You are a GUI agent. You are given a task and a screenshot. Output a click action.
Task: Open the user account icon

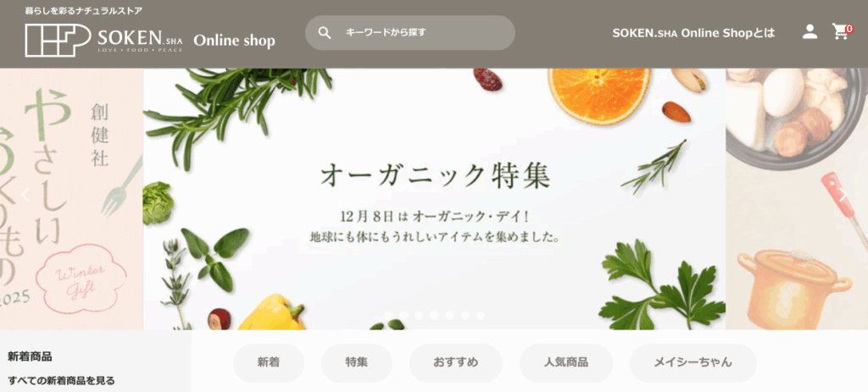pyautogui.click(x=810, y=31)
